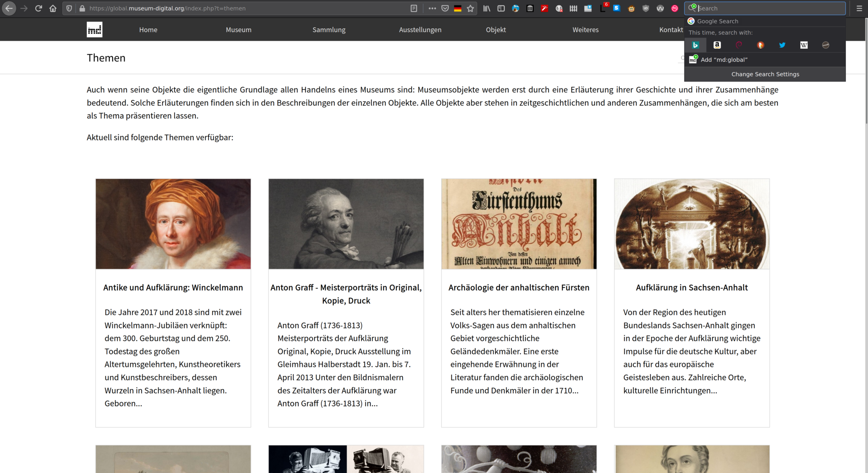Image resolution: width=868 pixels, height=473 pixels.
Task: Search this time with Wikipedia
Action: tap(804, 45)
